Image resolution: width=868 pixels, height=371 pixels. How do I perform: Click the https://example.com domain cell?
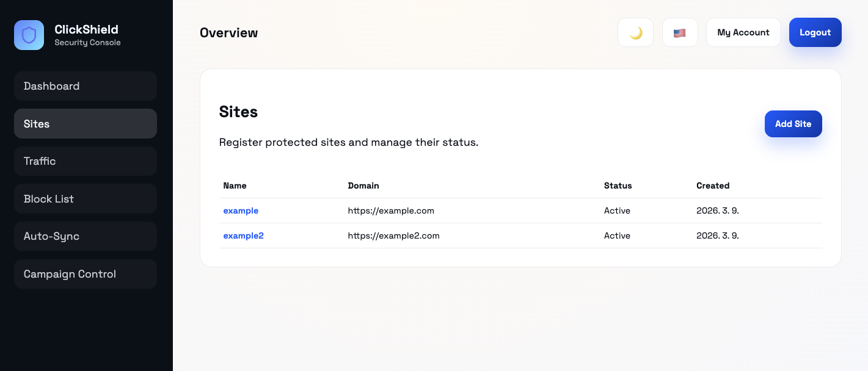(x=391, y=211)
